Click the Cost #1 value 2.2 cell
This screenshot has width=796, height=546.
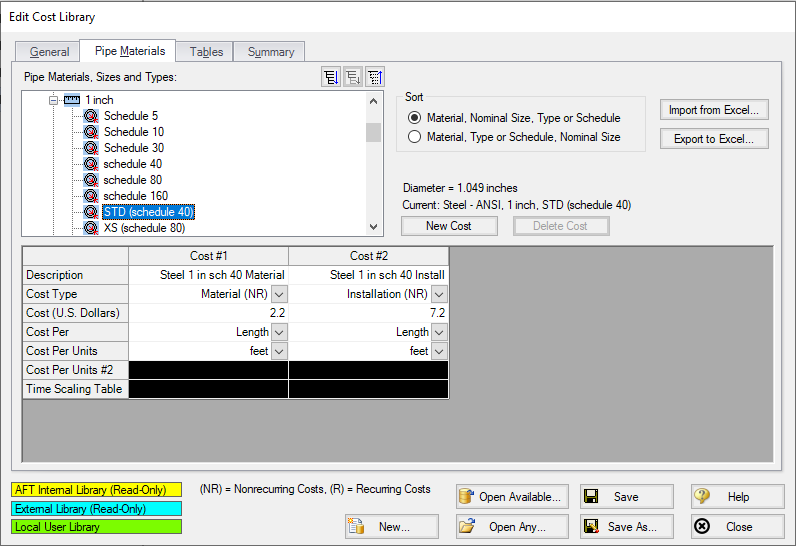208,313
